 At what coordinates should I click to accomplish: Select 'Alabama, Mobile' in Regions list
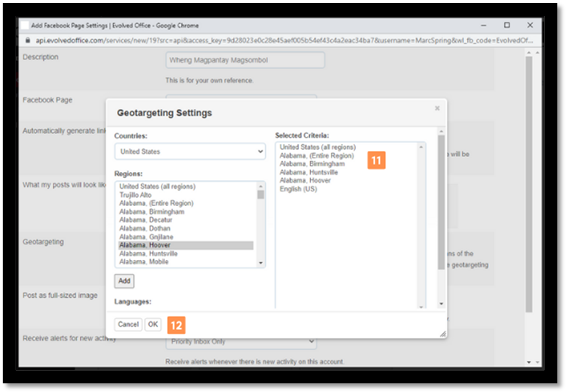click(144, 261)
